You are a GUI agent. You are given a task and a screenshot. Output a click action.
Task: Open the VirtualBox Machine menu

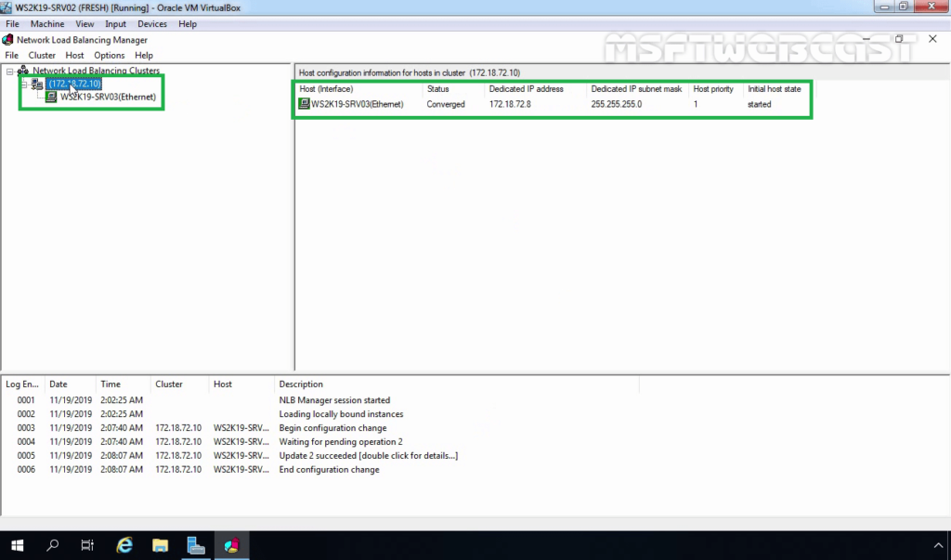point(47,24)
